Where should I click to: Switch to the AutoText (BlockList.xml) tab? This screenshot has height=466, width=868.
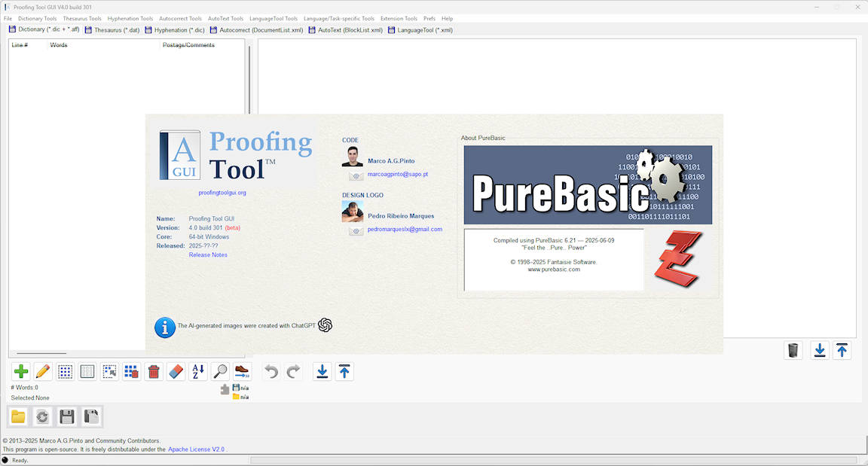click(x=346, y=30)
